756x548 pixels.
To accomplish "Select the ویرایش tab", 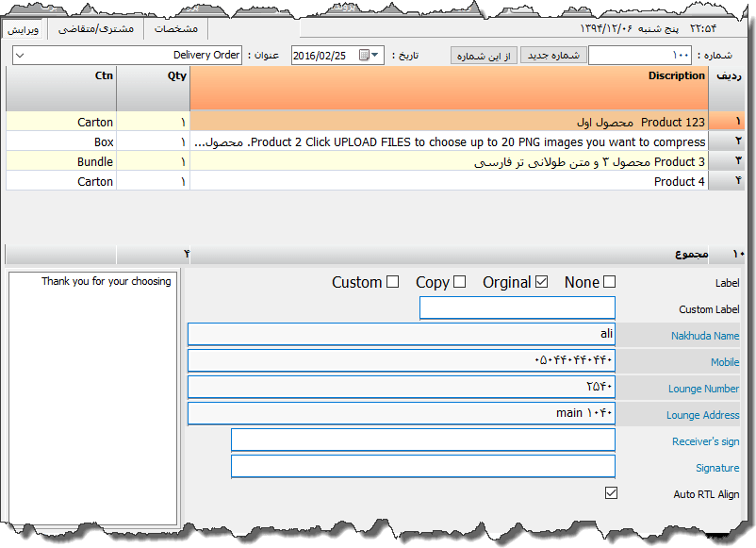I will coord(24,29).
